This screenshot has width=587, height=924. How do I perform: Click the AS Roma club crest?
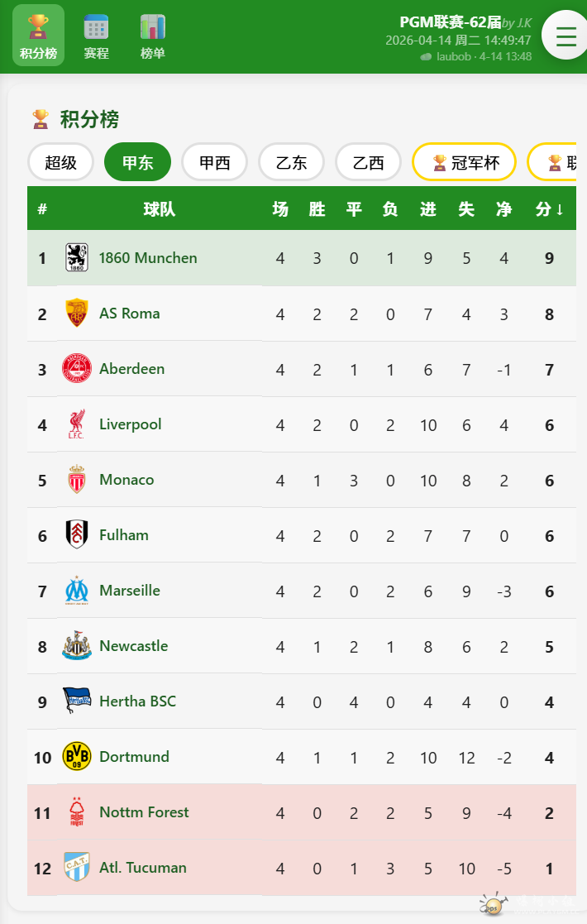pyautogui.click(x=77, y=314)
